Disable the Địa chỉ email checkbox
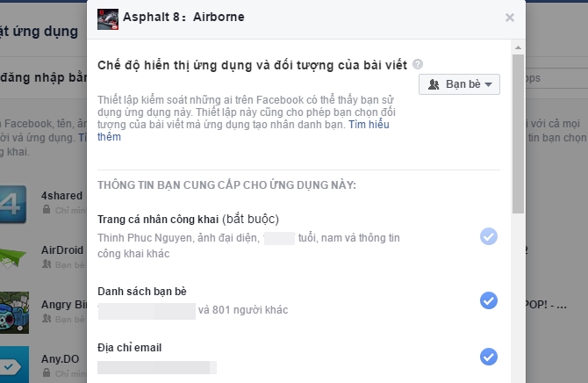Viewport: 588px width, 383px height. (489, 356)
